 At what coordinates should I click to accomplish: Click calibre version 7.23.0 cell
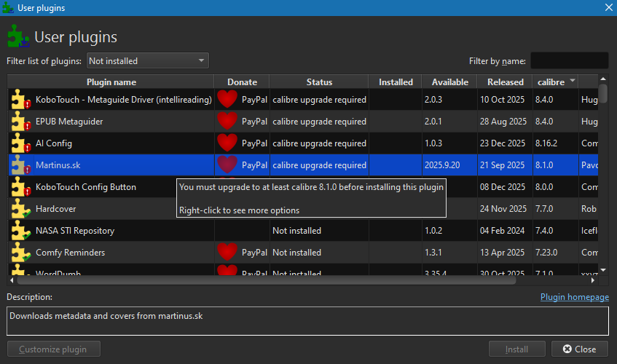(x=546, y=253)
